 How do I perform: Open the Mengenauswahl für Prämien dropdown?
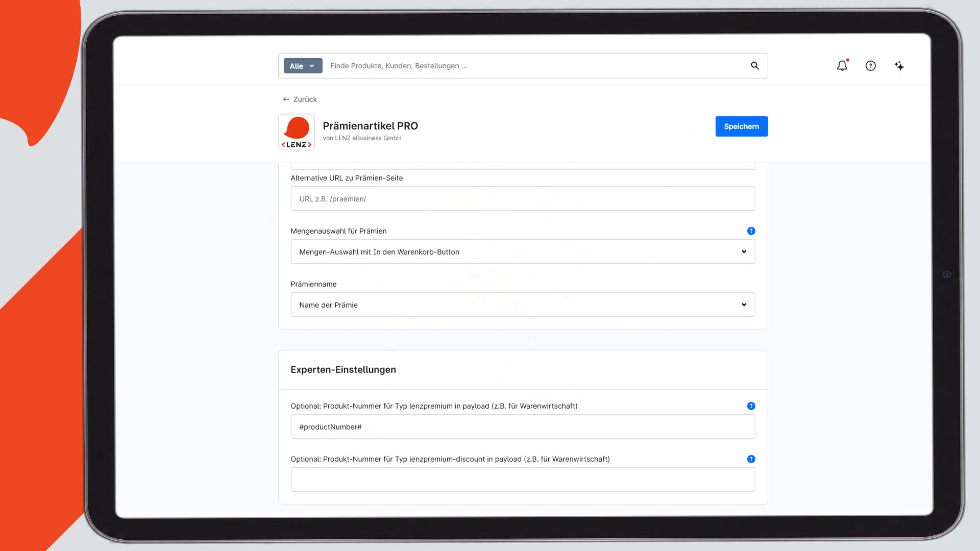523,252
